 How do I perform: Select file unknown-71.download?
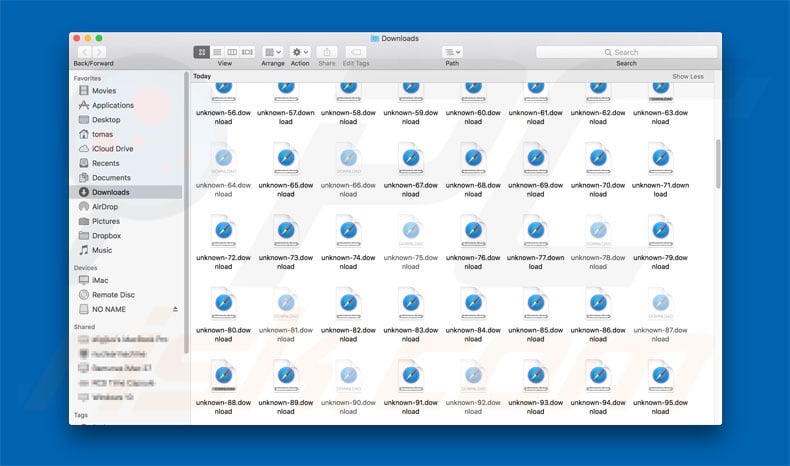click(661, 170)
